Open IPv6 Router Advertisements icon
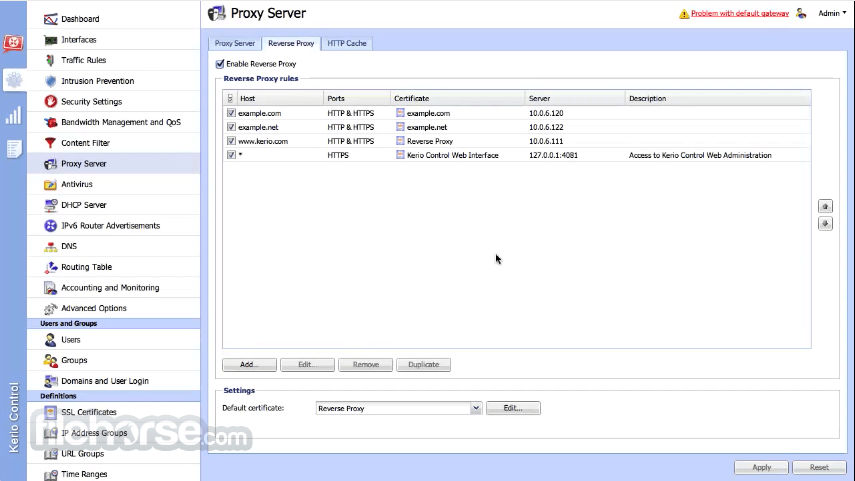 pyautogui.click(x=50, y=226)
